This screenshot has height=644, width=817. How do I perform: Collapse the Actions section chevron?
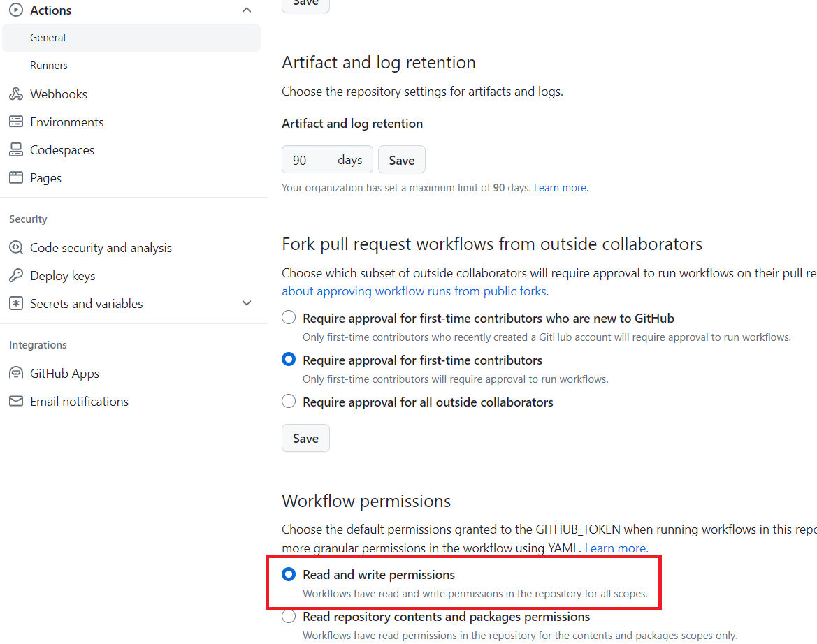pyautogui.click(x=246, y=10)
